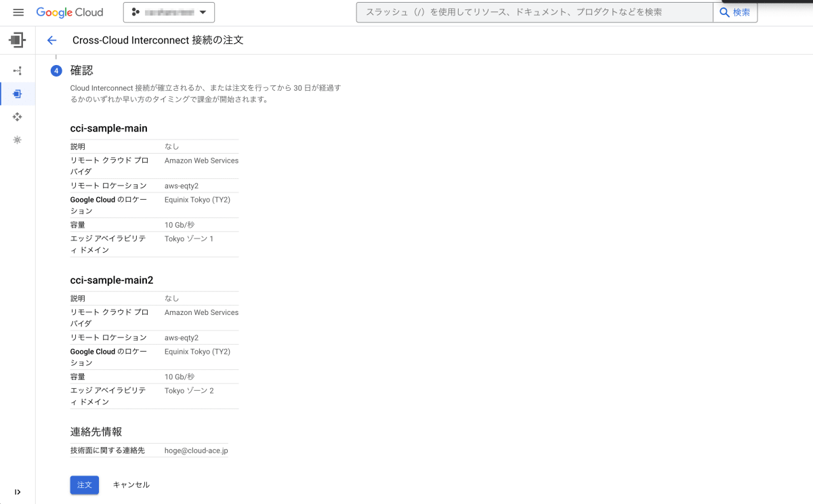
Task: Select the highlighted Interconnect sidebar icon
Action: 18,93
